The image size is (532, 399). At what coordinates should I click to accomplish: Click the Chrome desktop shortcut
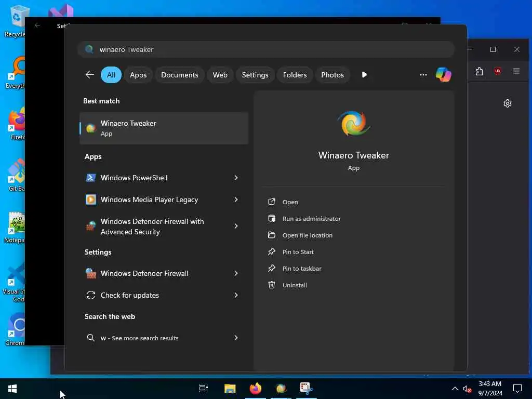click(15, 329)
